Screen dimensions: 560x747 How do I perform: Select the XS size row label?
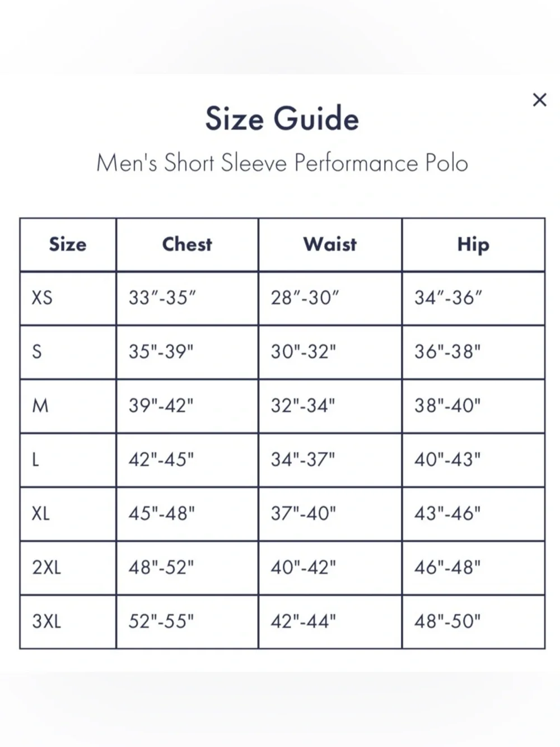pos(42,298)
